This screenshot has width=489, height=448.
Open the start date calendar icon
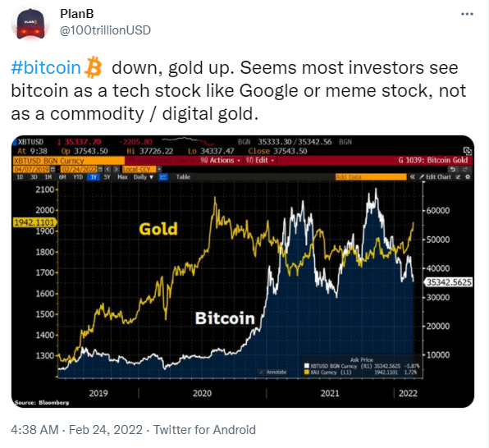coord(53,169)
